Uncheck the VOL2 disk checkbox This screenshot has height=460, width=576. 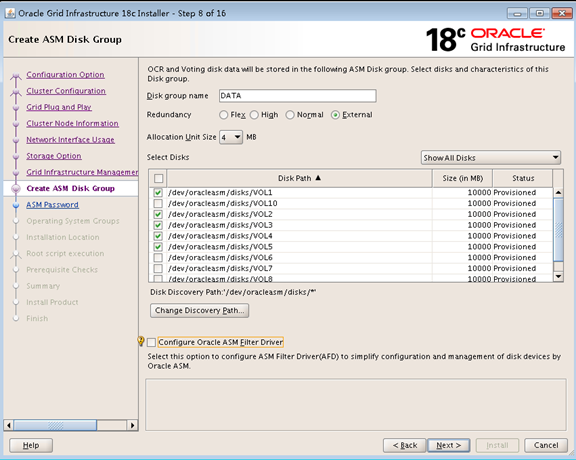point(158,214)
